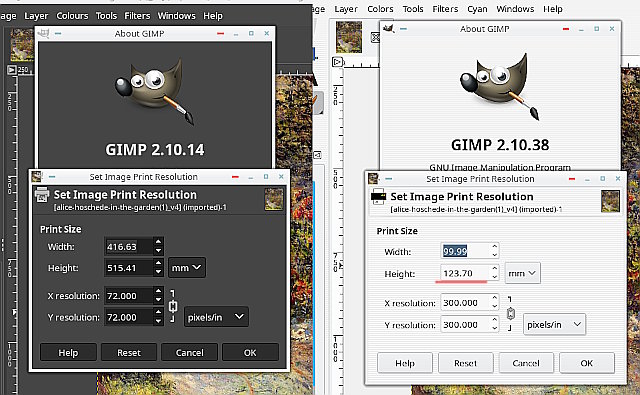Open Windows menu in left GIMP window
640x395 pixels.
[x=176, y=16]
